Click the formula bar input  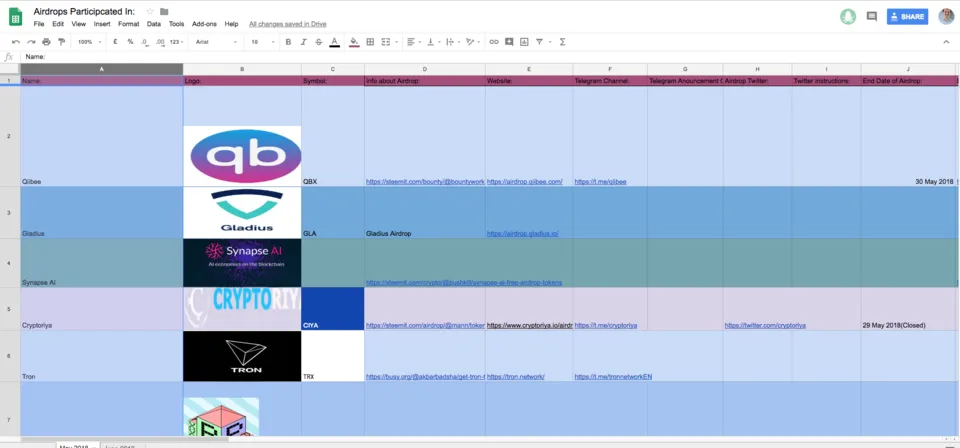[490, 57]
